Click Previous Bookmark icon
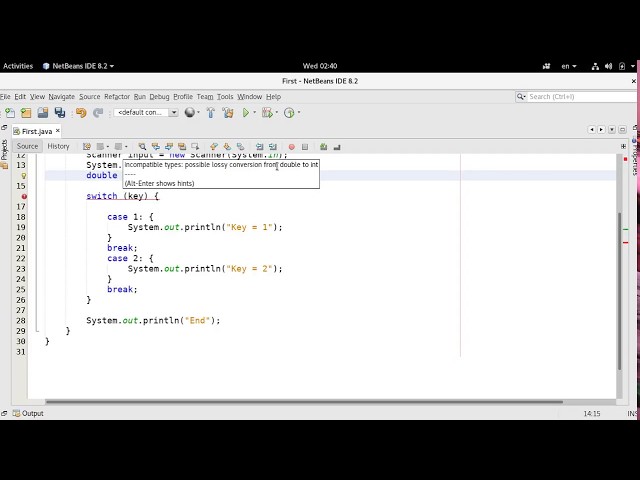 click(x=214, y=147)
